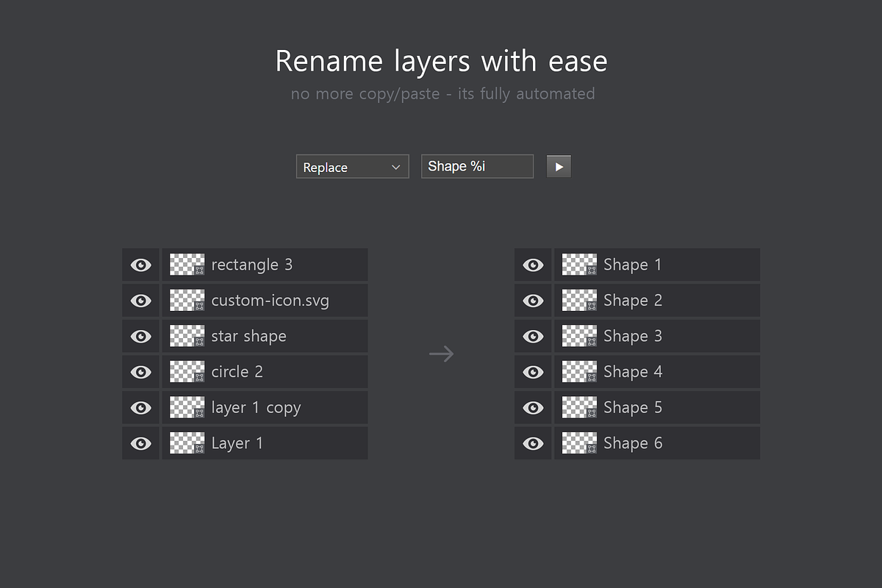Viewport: 882px width, 588px height.
Task: Click the Shape 6 layer thumbnail
Action: pos(579,442)
